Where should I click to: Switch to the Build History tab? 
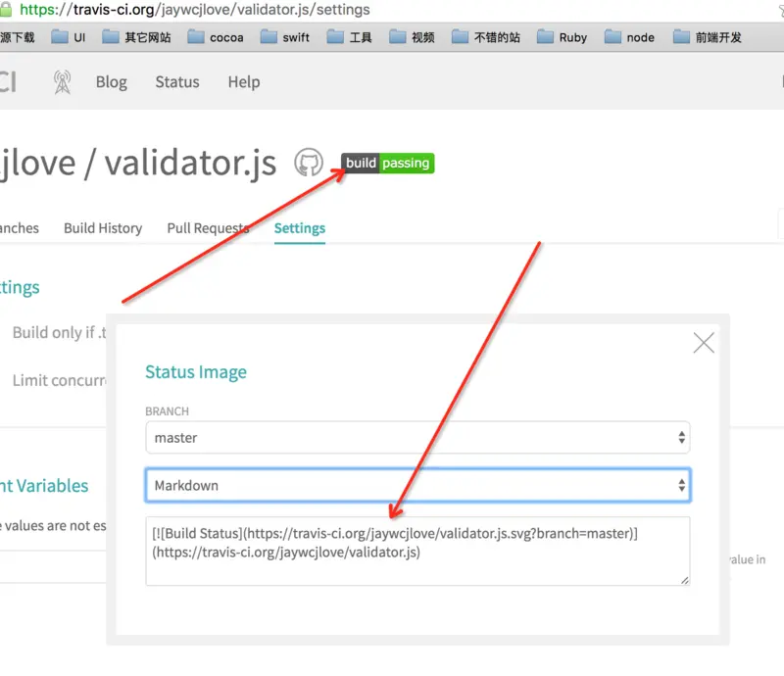tap(103, 228)
